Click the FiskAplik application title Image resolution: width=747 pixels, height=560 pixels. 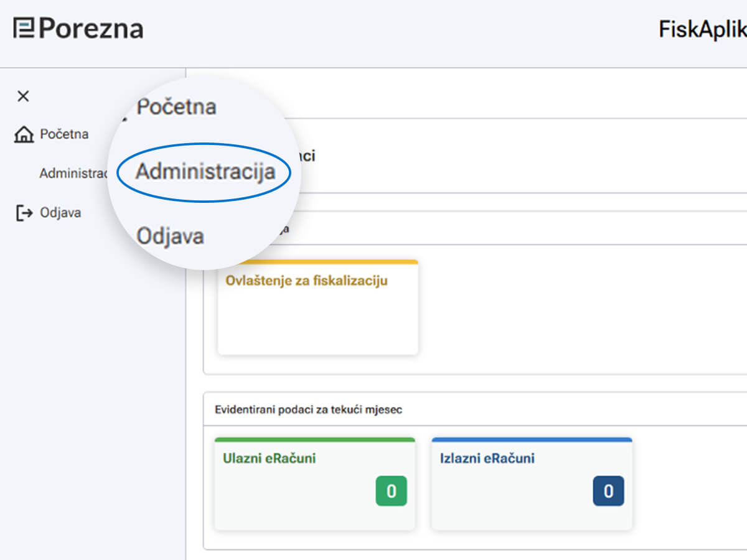click(702, 29)
